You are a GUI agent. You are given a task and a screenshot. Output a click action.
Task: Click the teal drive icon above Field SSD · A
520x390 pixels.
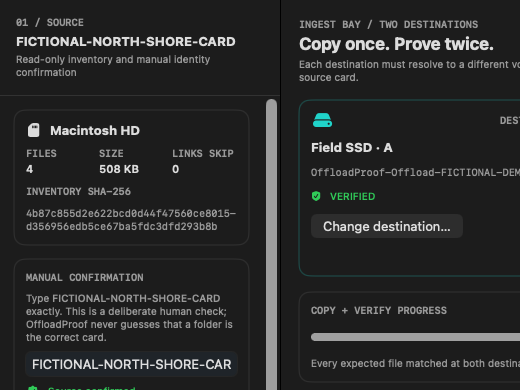(x=322, y=120)
